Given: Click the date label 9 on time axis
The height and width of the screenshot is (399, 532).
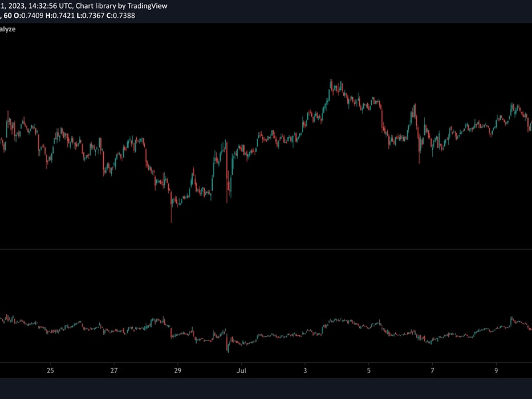Looking at the screenshot, I should (x=496, y=370).
